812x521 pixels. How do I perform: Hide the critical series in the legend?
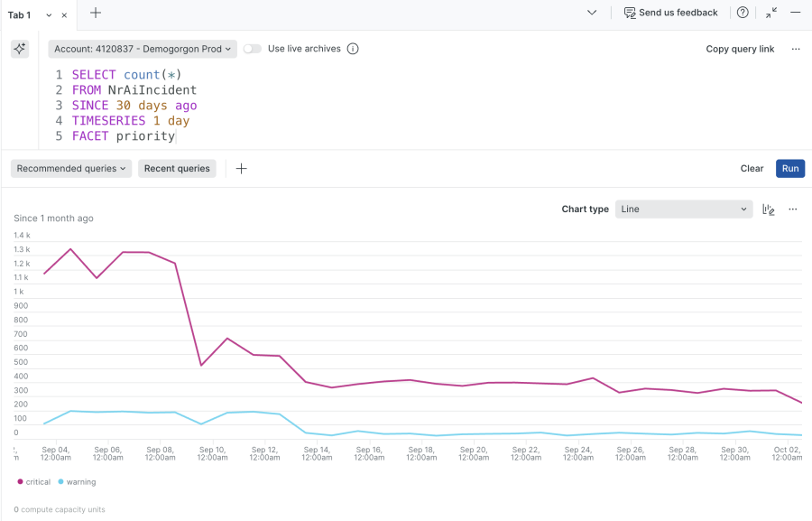click(33, 481)
